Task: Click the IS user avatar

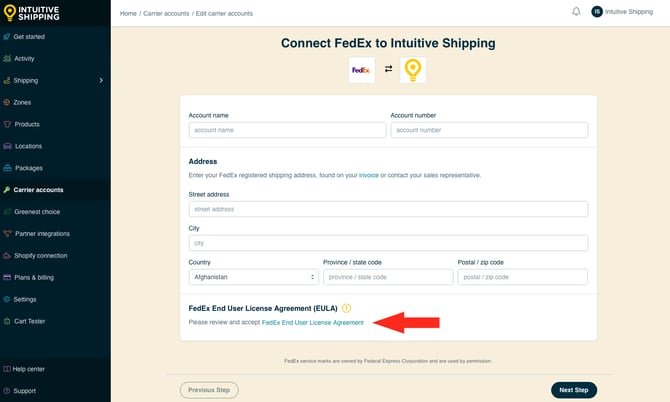Action: point(597,12)
